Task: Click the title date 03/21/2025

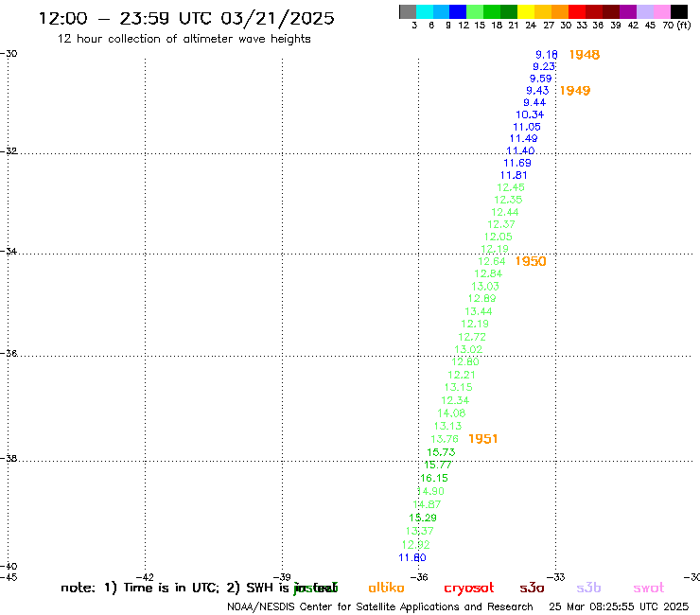Action: tap(277, 18)
